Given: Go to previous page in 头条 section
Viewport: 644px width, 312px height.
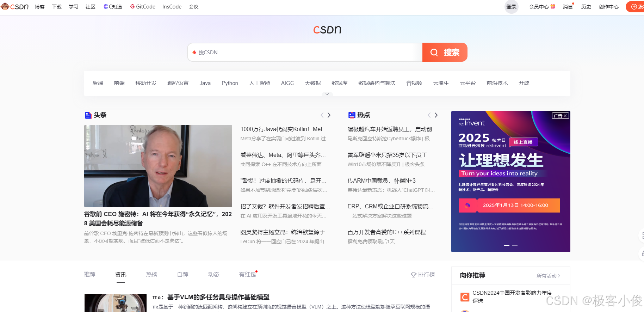Looking at the screenshot, I should tap(322, 115).
